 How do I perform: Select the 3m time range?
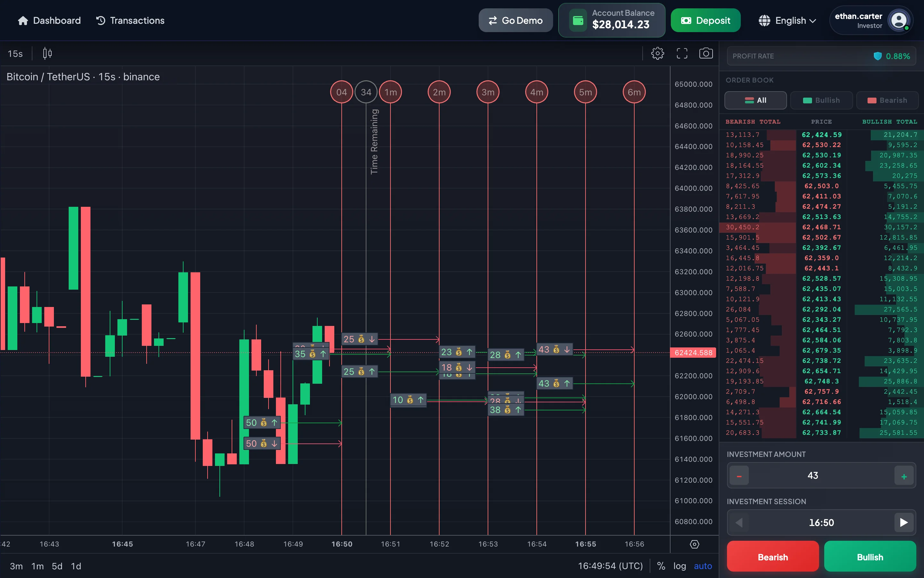click(x=16, y=566)
